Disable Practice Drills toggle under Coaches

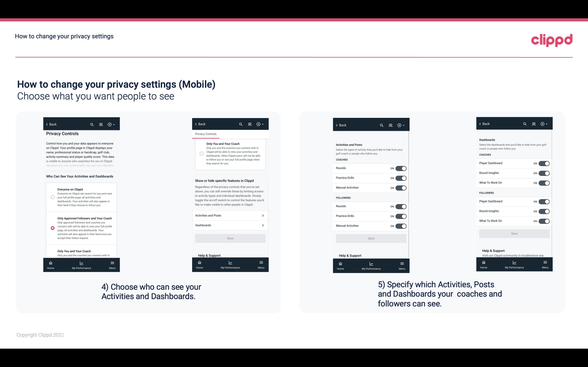[x=401, y=177]
